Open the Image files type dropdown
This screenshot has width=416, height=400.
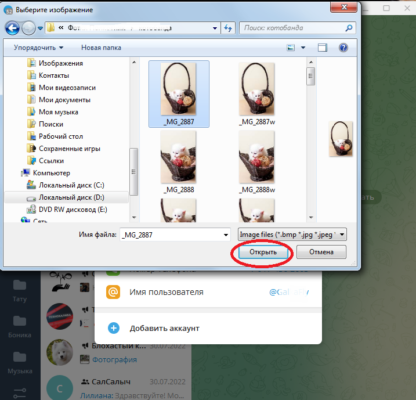[292, 234]
